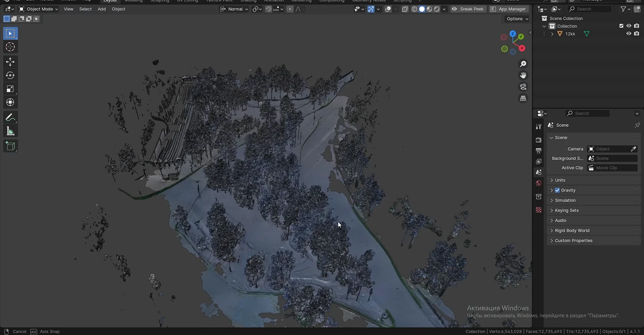This screenshot has height=335, width=644.
Task: Toggle render camera icon for Collection
Action: 637,26
